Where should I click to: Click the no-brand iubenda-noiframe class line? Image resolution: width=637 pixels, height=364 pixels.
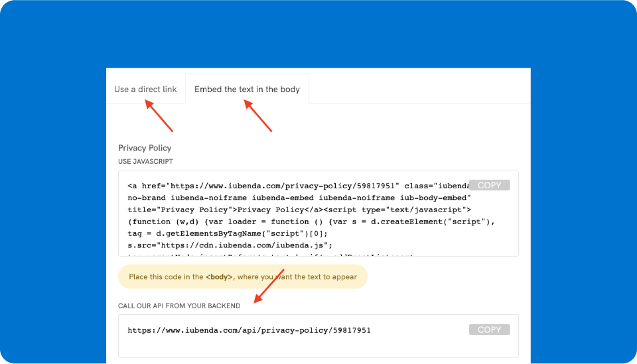299,198
